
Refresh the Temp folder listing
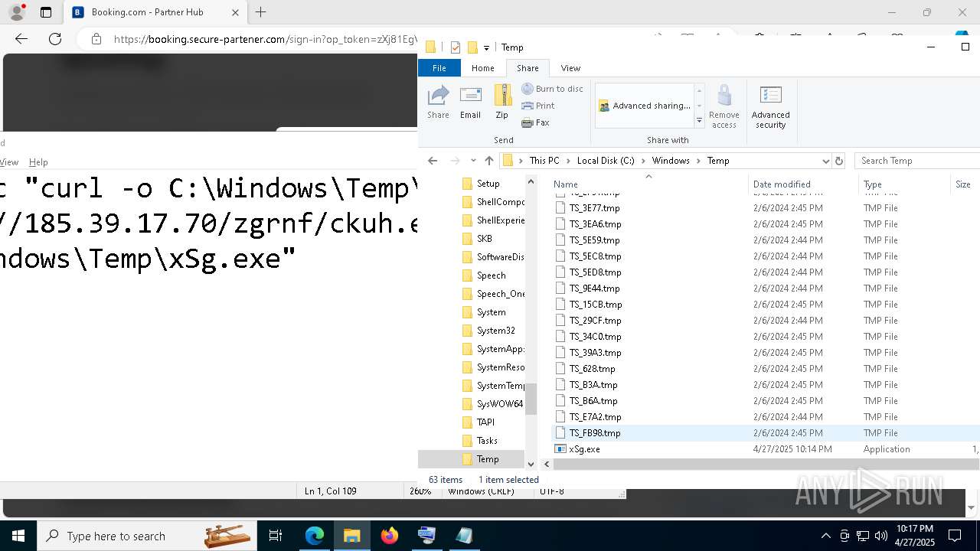coord(839,161)
